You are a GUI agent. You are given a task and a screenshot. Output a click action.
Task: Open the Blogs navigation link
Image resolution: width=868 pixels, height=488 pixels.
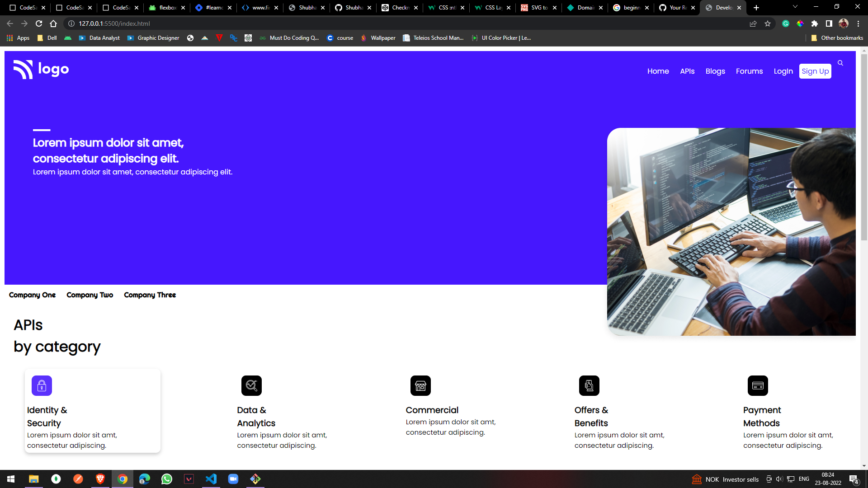(x=715, y=71)
